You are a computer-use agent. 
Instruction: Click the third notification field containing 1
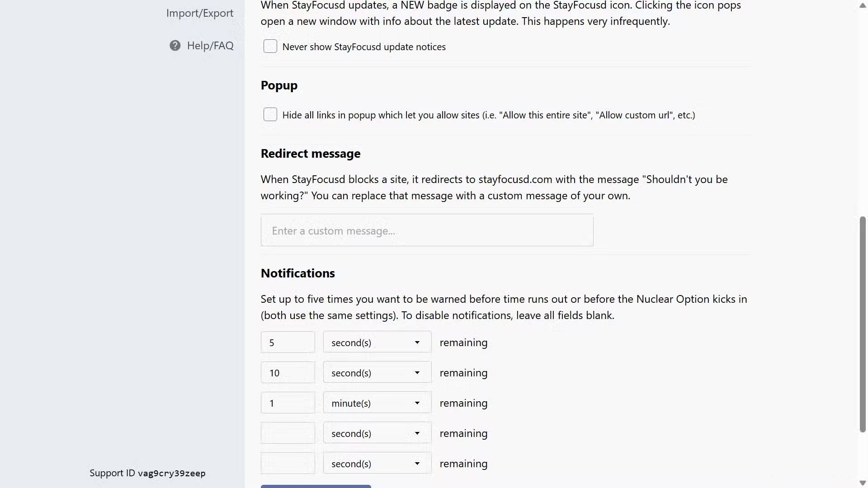(288, 403)
